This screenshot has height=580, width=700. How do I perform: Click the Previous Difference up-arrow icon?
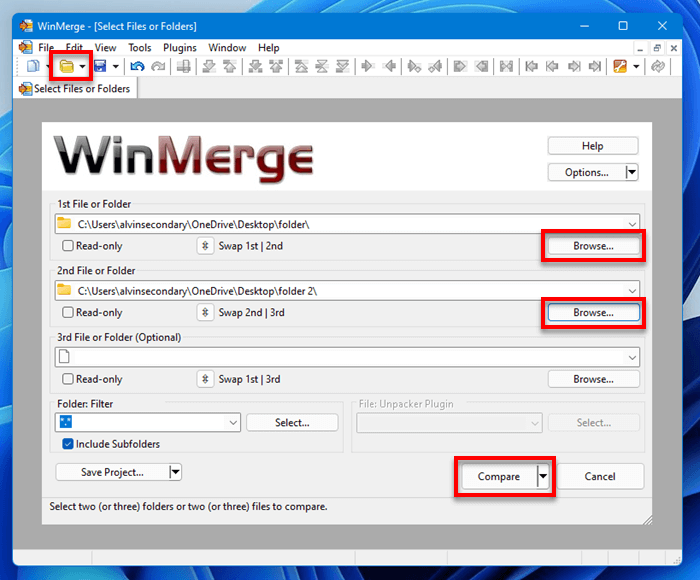click(229, 67)
